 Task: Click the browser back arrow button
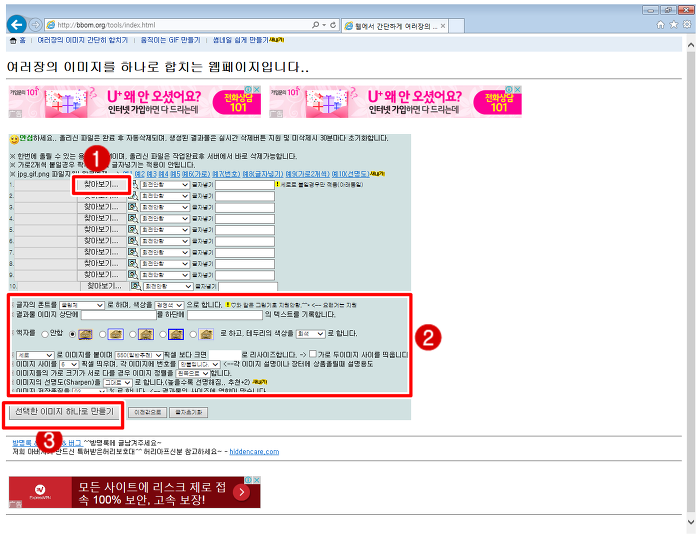[17, 25]
